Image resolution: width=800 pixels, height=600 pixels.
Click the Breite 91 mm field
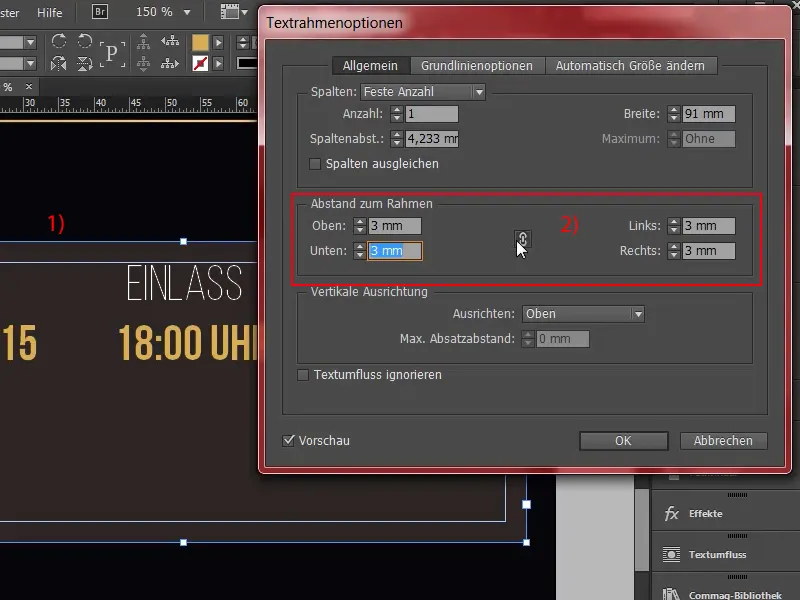[x=709, y=114]
